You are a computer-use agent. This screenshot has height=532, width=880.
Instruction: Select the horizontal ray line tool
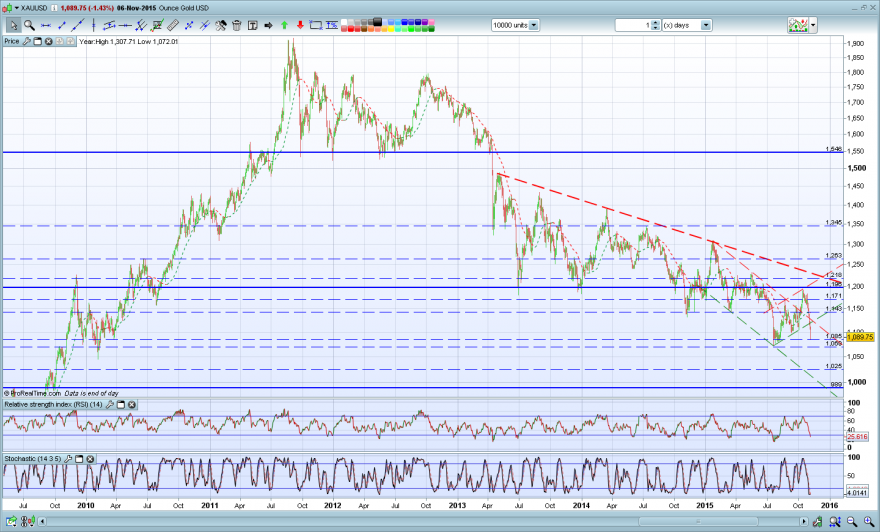tap(125, 25)
